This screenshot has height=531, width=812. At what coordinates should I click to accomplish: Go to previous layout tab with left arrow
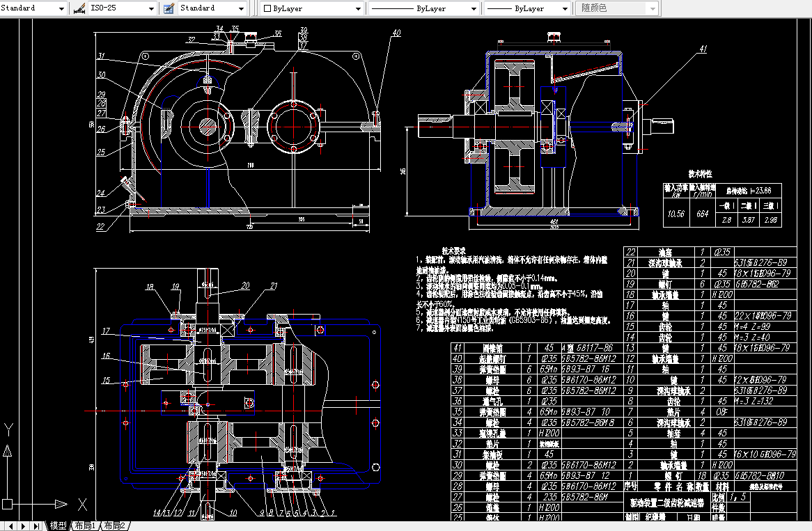11,526
